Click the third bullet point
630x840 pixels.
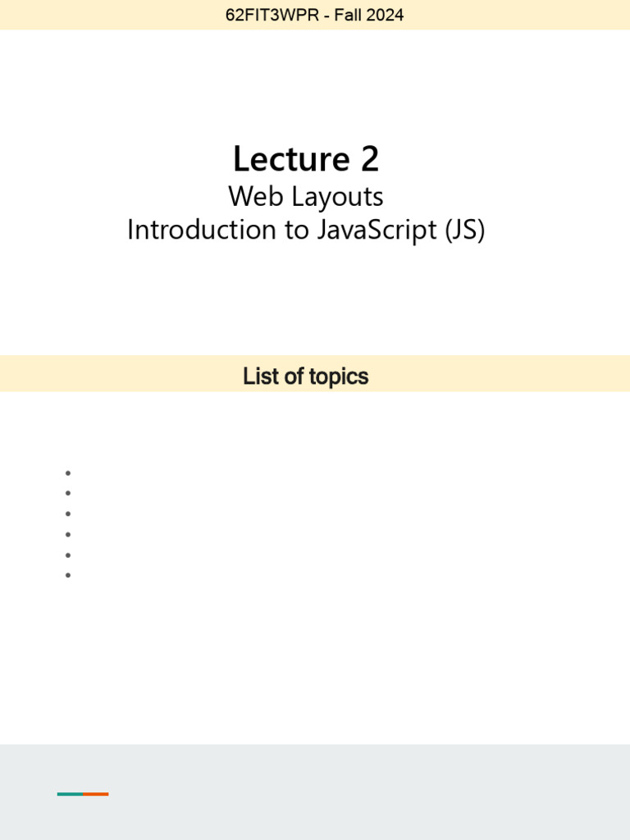tap(68, 514)
